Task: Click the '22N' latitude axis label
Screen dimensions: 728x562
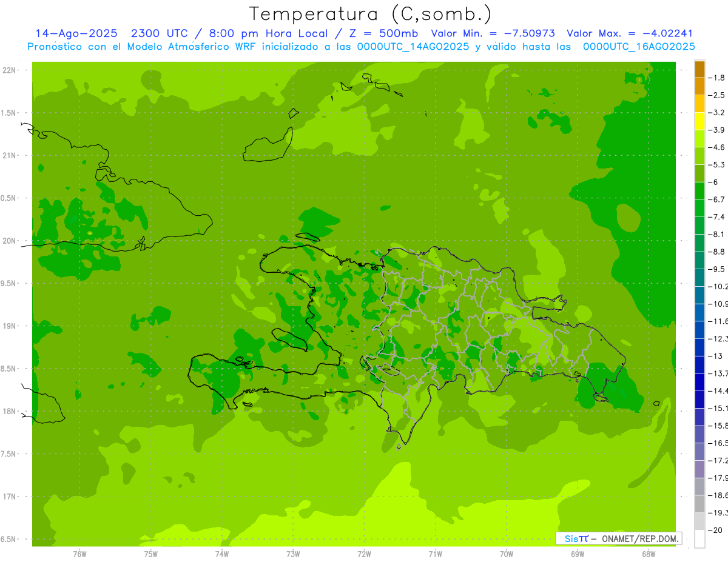Action: [x=9, y=70]
